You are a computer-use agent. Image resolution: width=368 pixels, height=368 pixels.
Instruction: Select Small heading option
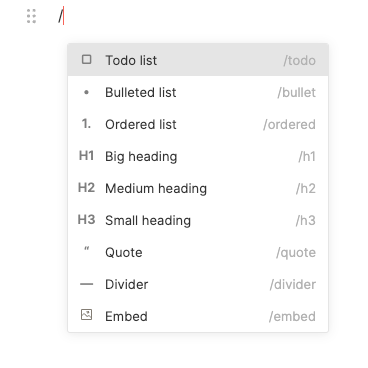click(198, 220)
